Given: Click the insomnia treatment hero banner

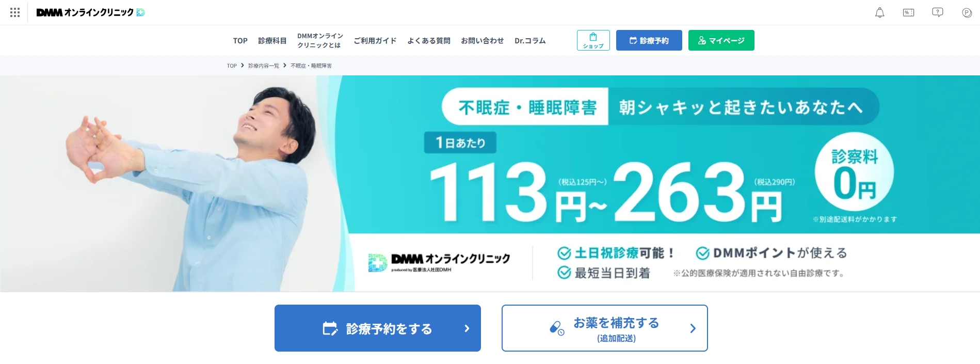Looking at the screenshot, I should click(490, 184).
